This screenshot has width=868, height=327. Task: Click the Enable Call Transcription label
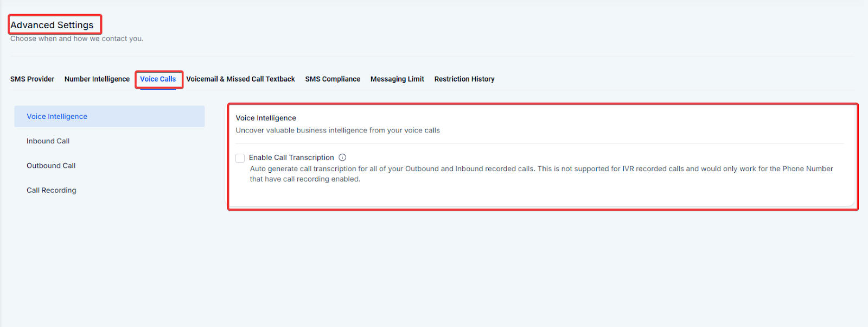pyautogui.click(x=291, y=158)
